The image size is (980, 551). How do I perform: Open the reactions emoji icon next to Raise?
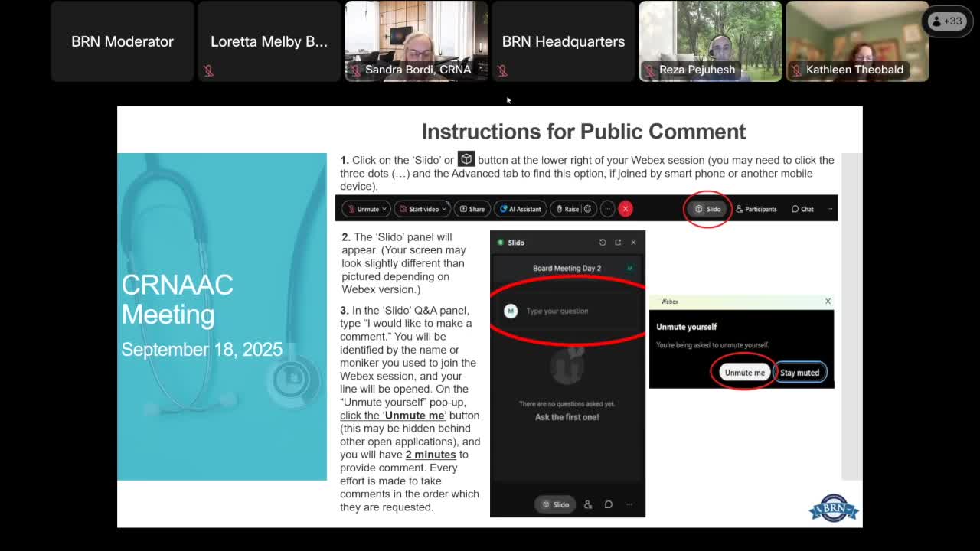point(588,209)
